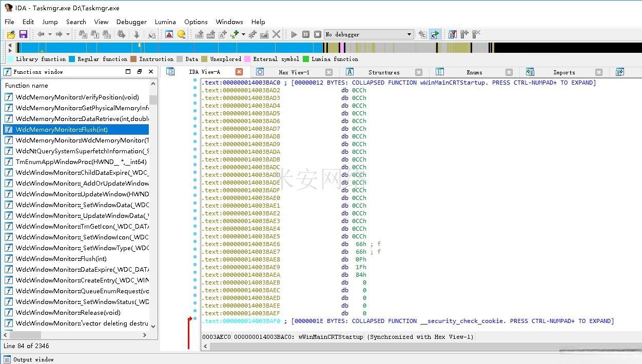Image resolution: width=642 pixels, height=364 pixels.
Task: Terminate the debugger process stop button
Action: coord(318,34)
